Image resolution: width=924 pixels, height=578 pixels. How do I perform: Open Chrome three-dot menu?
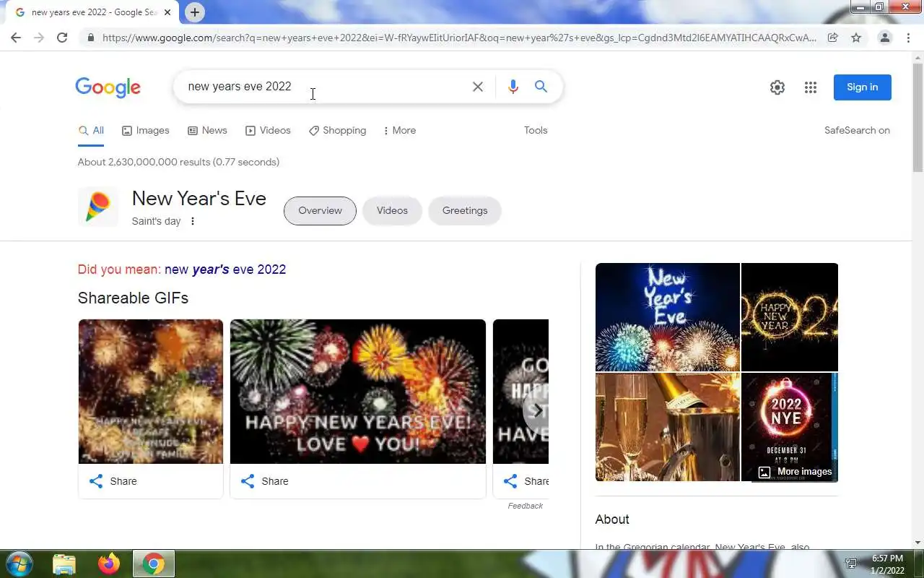click(x=908, y=38)
